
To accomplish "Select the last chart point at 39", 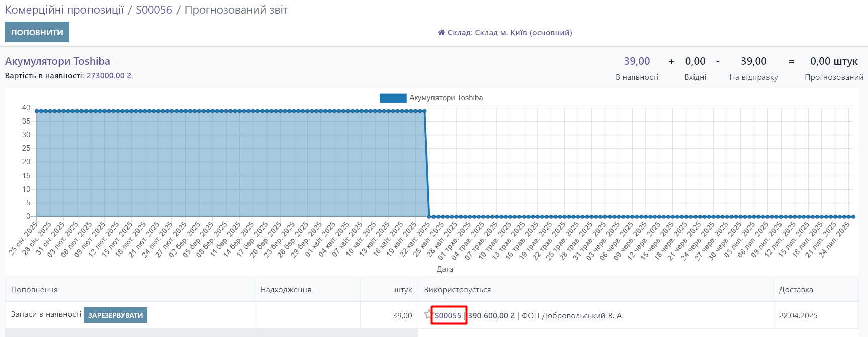I will coord(425,111).
